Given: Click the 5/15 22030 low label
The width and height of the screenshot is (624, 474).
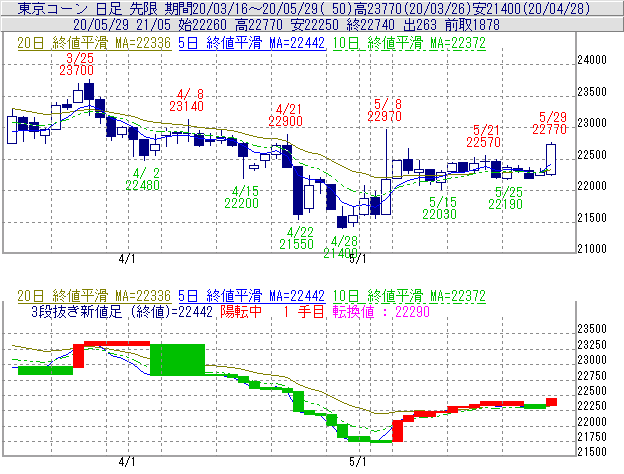Looking at the screenshot, I should 439,208.
